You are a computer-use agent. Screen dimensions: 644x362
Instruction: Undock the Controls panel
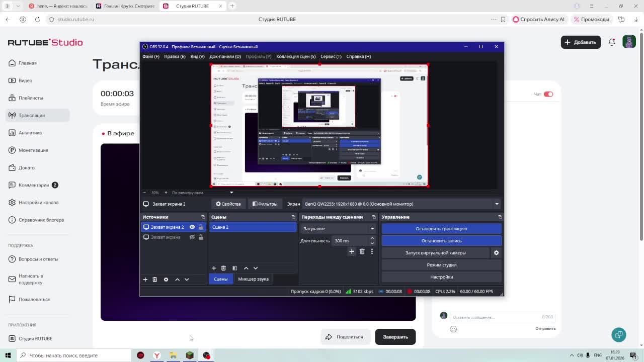pyautogui.click(x=500, y=217)
